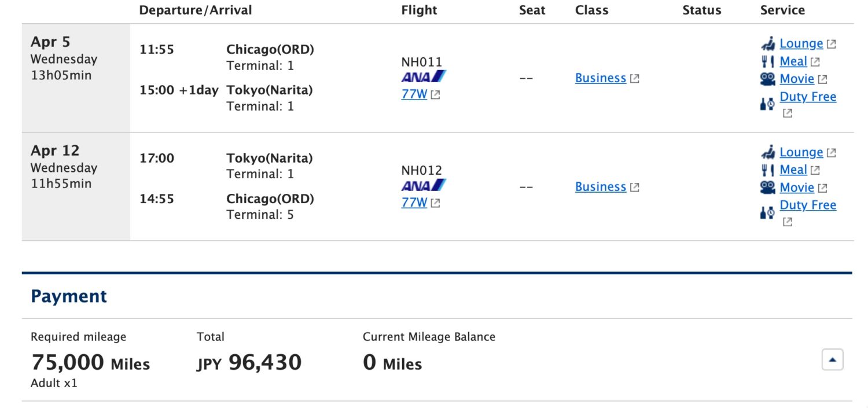This screenshot has height=408, width=868.
Task: Open the 77W aircraft link for NH012
Action: [x=414, y=202]
